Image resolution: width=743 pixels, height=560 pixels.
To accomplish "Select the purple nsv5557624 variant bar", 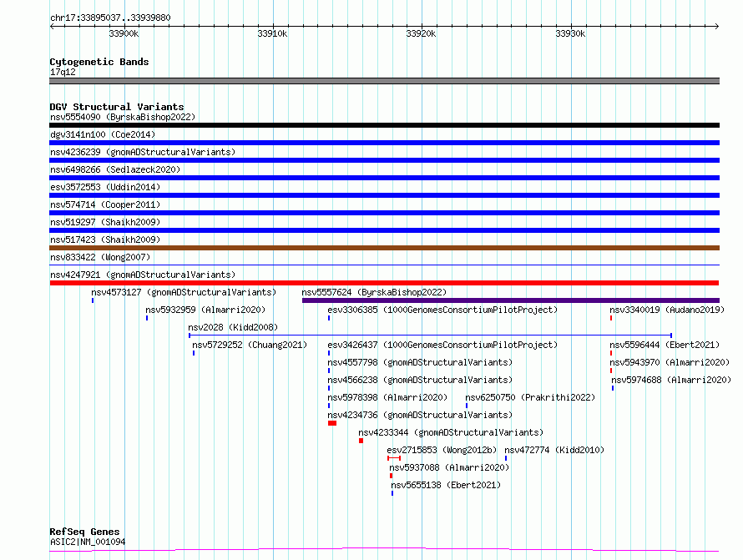I will (511, 300).
